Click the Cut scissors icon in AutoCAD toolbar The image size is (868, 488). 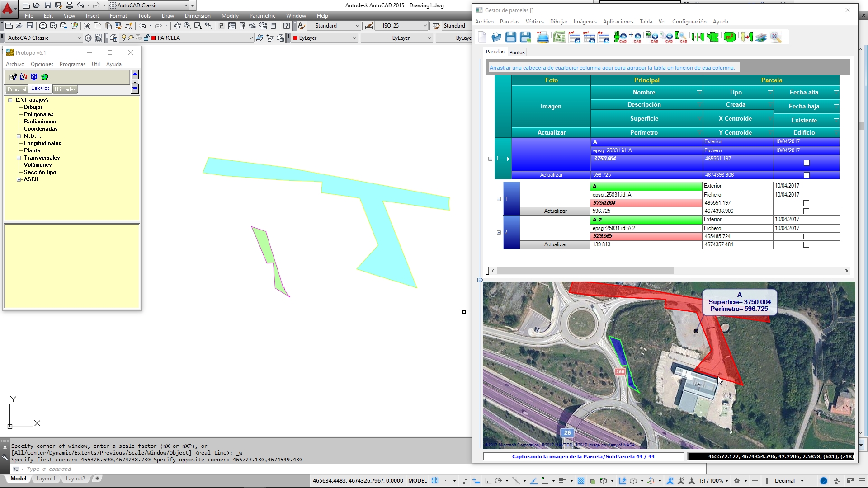click(x=87, y=26)
